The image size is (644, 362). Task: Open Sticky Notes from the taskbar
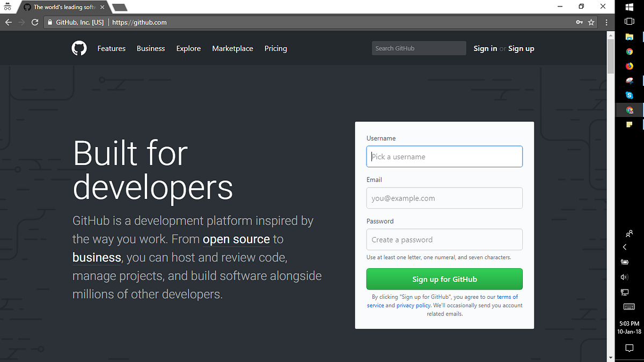point(629,124)
